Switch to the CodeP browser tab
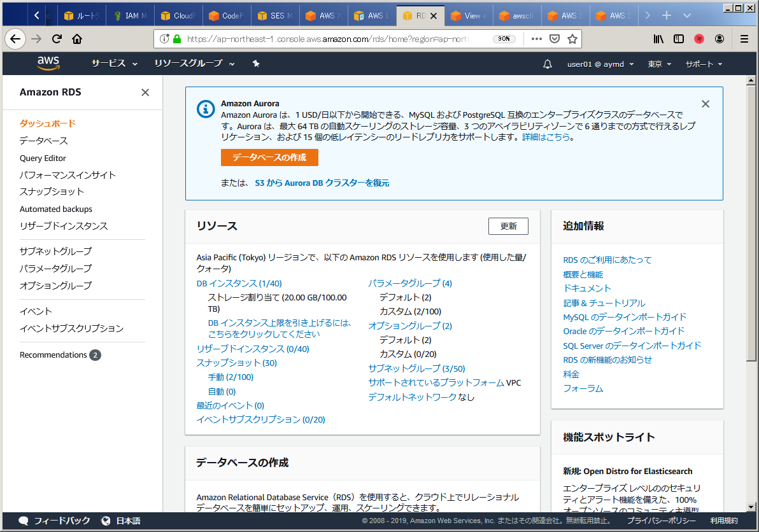 click(x=227, y=16)
